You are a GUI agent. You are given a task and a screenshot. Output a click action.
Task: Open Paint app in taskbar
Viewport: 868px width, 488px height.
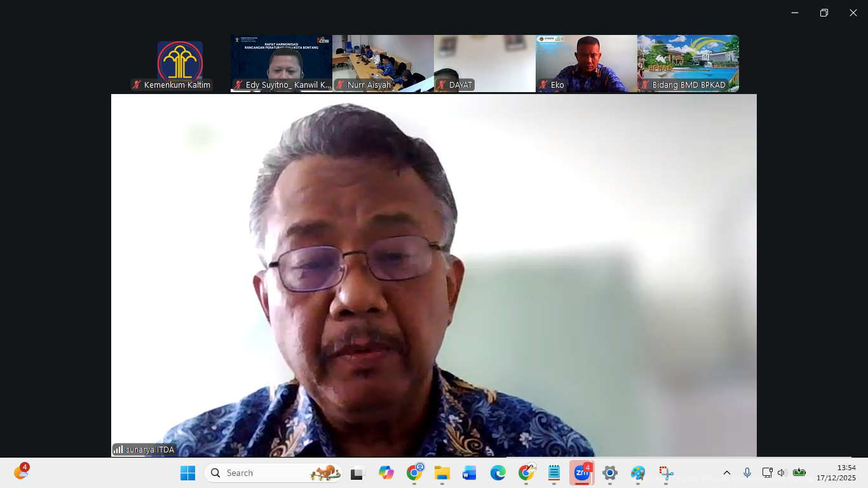[638, 473]
